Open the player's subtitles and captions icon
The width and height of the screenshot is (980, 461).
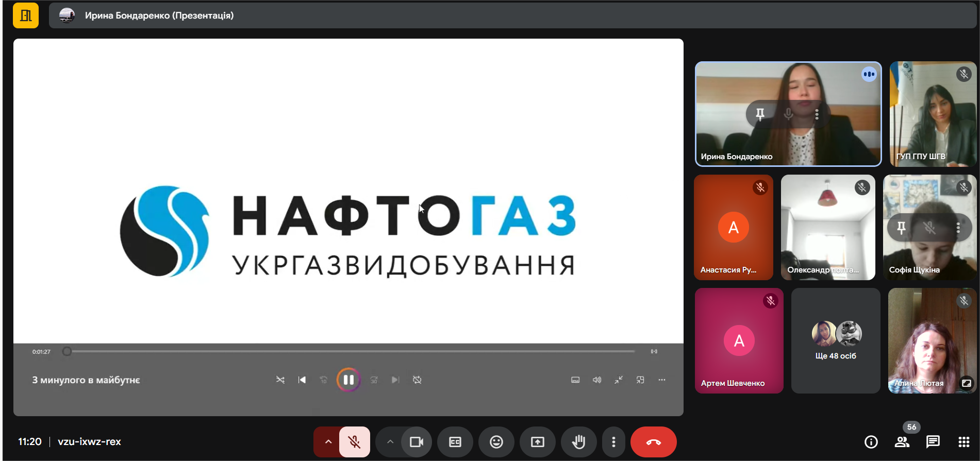[575, 380]
